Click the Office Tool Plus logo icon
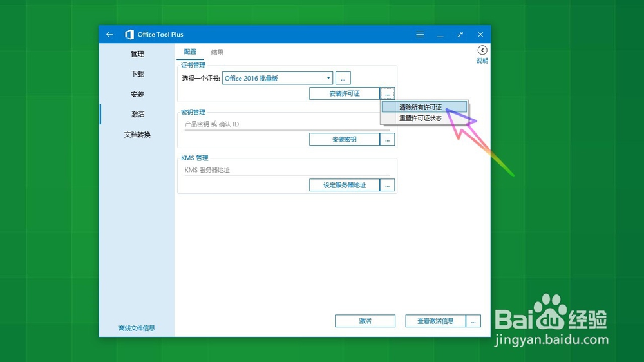The image size is (644, 362). pos(129,35)
